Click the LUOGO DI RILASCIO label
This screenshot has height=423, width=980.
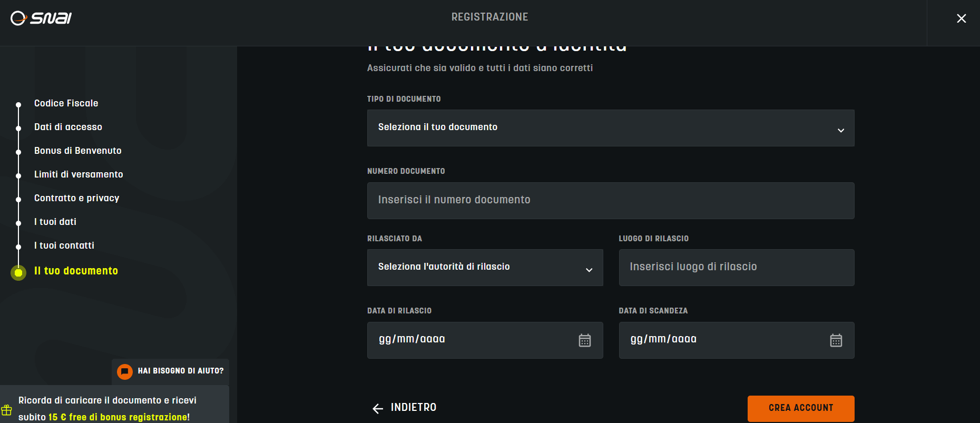coord(654,239)
